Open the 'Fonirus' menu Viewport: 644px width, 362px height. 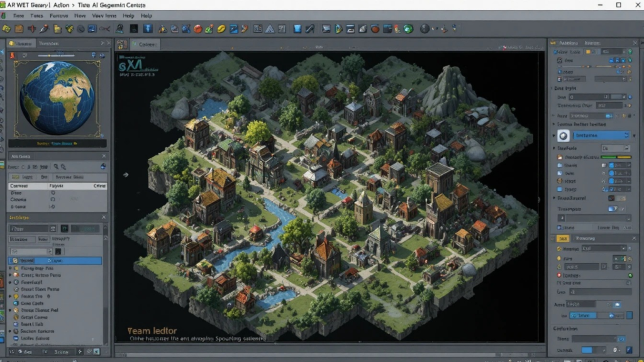point(58,16)
